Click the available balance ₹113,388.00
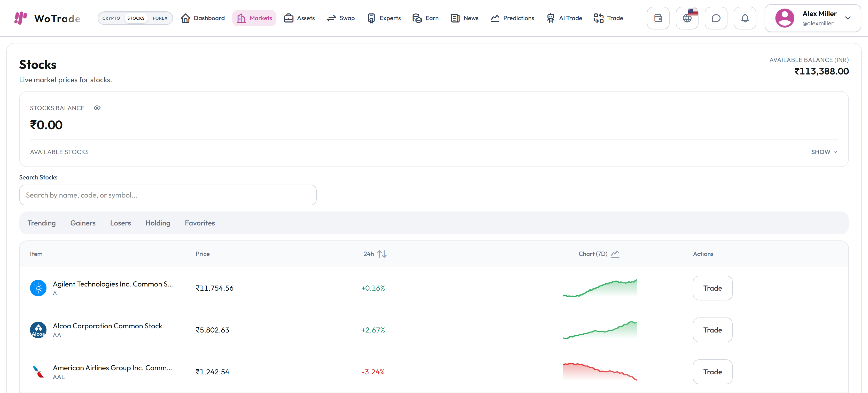The image size is (868, 393). (822, 71)
